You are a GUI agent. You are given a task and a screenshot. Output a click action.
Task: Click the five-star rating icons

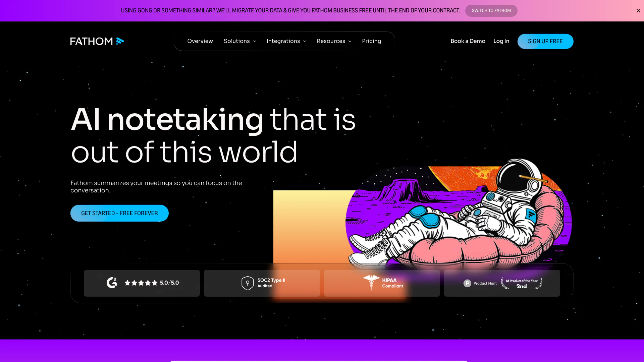pyautogui.click(x=141, y=283)
